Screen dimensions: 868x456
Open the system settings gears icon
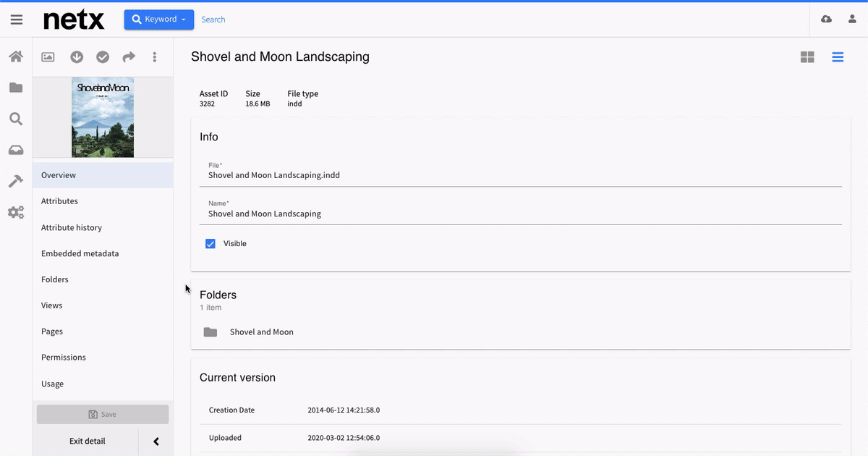coord(16,213)
